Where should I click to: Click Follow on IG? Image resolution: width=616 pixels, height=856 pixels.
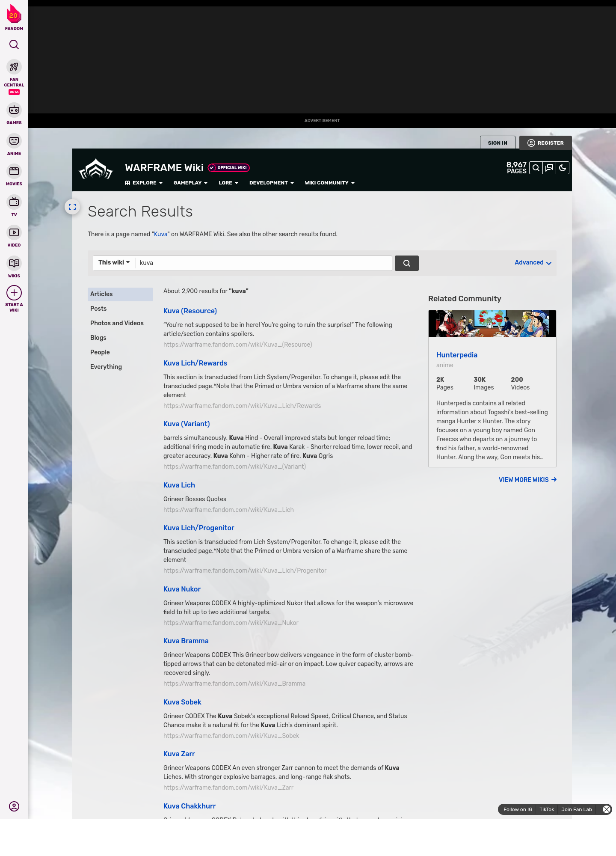[x=518, y=809]
